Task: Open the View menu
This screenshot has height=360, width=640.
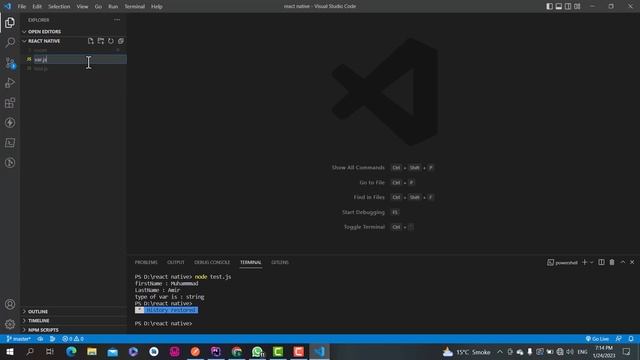Action: [x=82, y=6]
